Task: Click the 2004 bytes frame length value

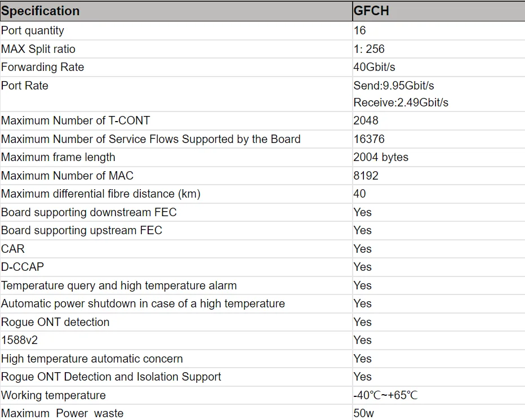Action: tap(381, 157)
